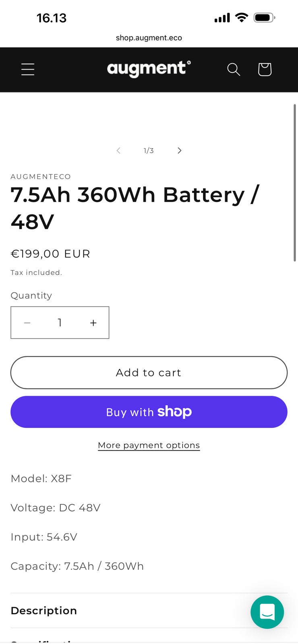Go to next product image slide

pyautogui.click(x=180, y=151)
